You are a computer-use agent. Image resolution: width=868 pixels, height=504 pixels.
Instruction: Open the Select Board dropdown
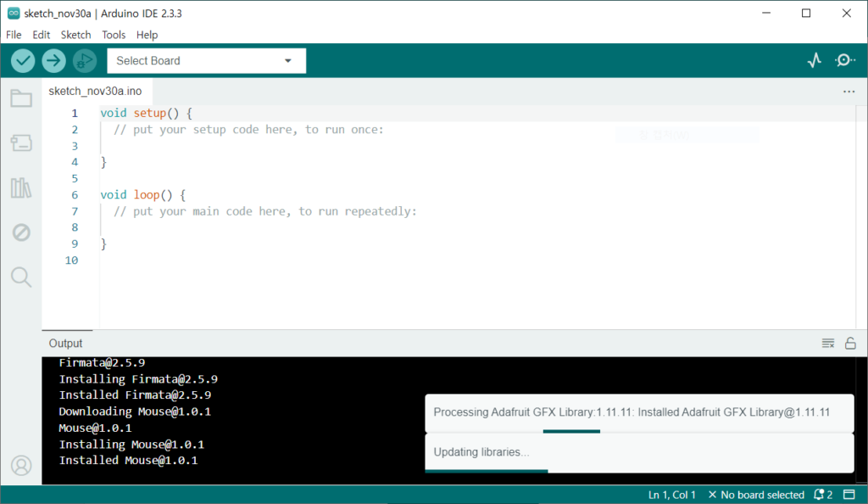[207, 61]
